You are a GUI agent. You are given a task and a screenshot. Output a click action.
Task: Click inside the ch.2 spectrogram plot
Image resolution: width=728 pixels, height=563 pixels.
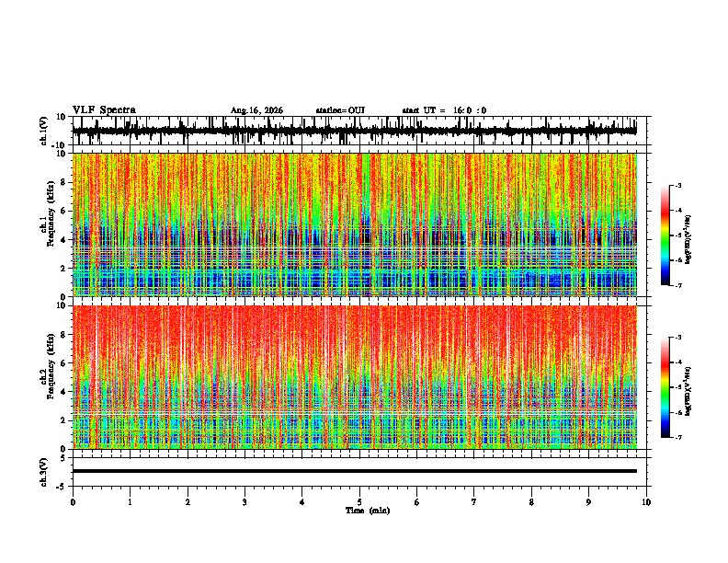pyautogui.click(x=354, y=377)
